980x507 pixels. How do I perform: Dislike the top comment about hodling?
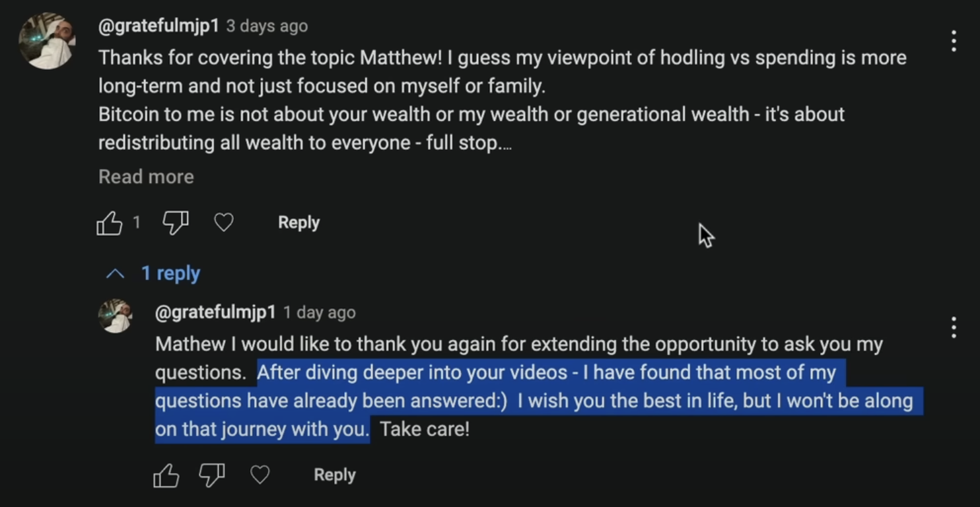175,223
